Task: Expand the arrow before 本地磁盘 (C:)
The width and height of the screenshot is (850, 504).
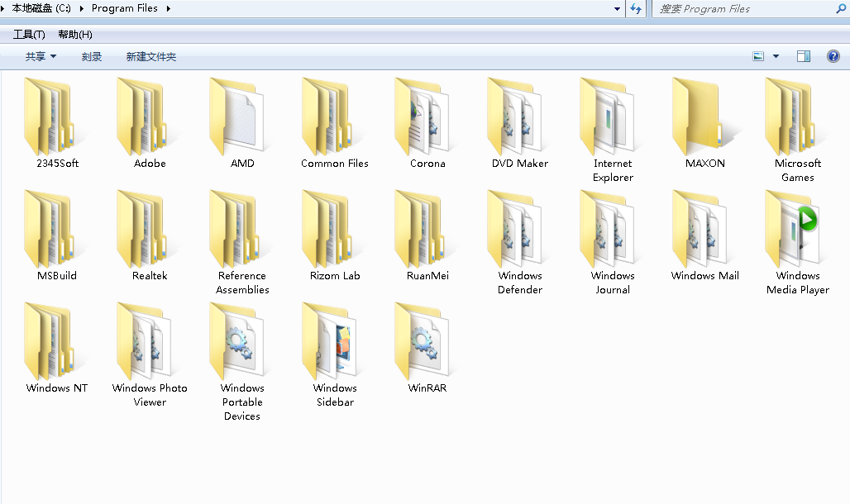Action: [2, 8]
